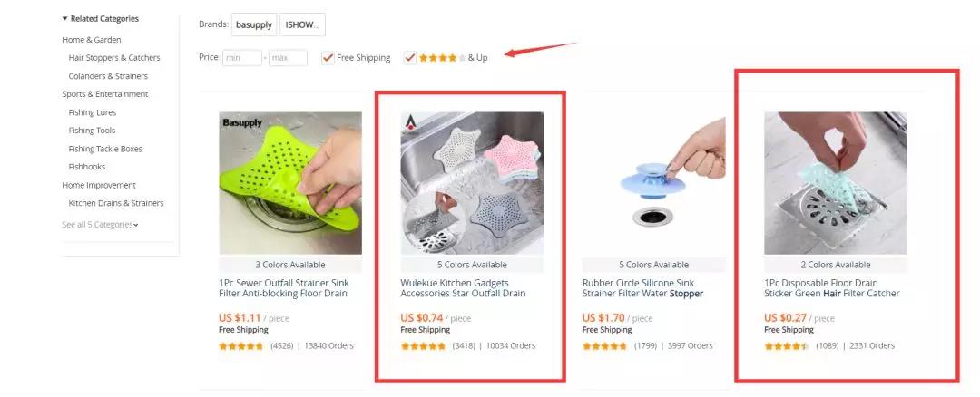Open 1Pc Sewer Outfall Strainer title link
This screenshot has height=397, width=980.
click(283, 287)
